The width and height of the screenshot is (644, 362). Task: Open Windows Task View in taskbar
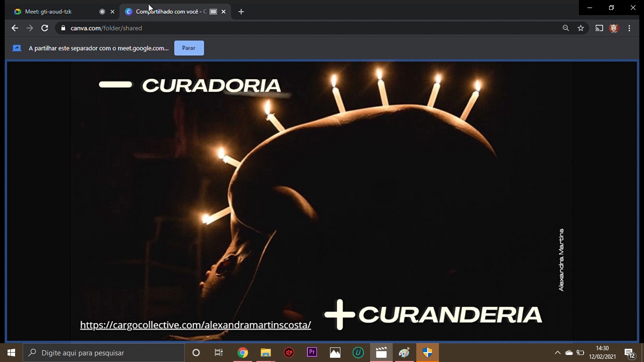click(x=219, y=353)
